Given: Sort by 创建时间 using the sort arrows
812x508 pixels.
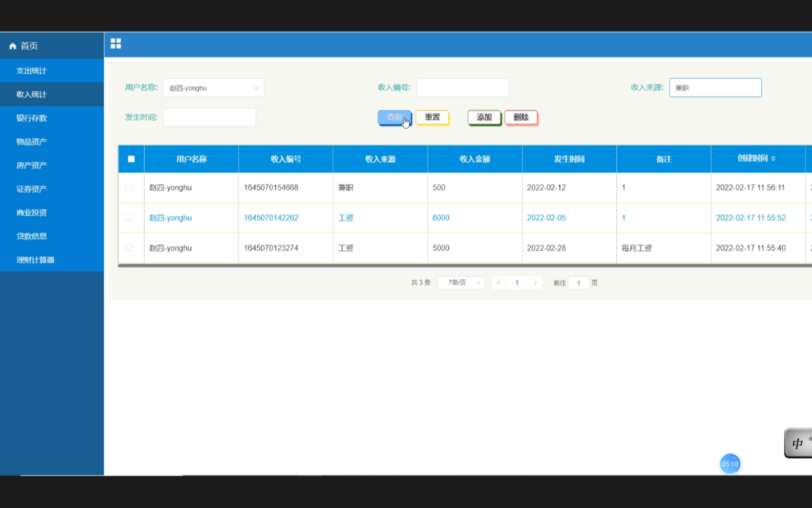Looking at the screenshot, I should click(x=773, y=159).
